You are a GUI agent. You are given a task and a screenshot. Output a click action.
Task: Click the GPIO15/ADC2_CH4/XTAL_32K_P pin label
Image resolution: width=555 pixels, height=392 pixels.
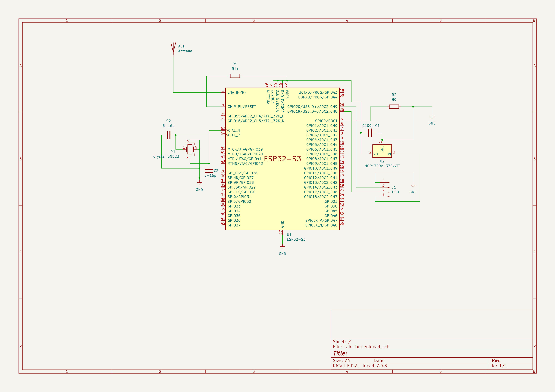coord(256,116)
